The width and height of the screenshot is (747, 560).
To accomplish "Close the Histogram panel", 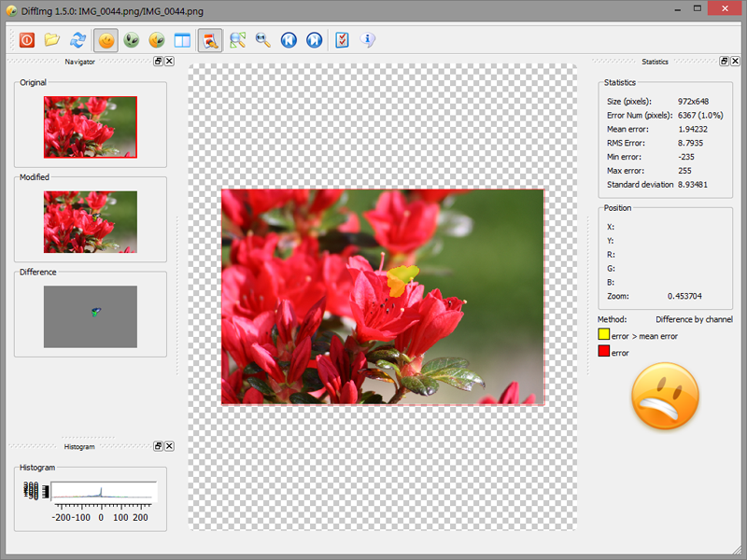I will [x=169, y=447].
